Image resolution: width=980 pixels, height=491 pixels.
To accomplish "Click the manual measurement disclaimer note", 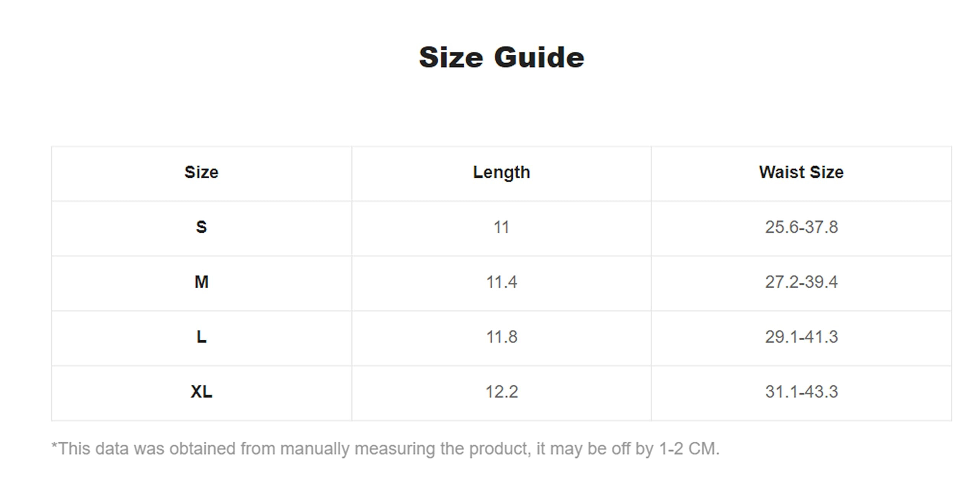I will coord(385,449).
